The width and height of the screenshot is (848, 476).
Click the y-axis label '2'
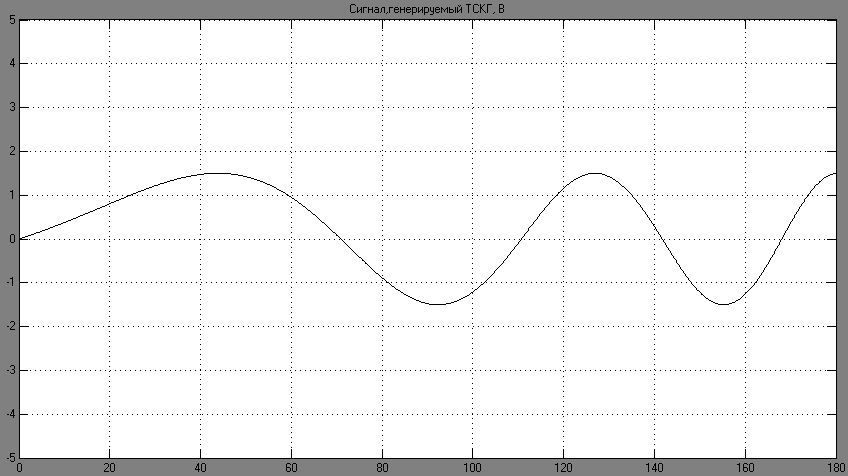click(12, 151)
